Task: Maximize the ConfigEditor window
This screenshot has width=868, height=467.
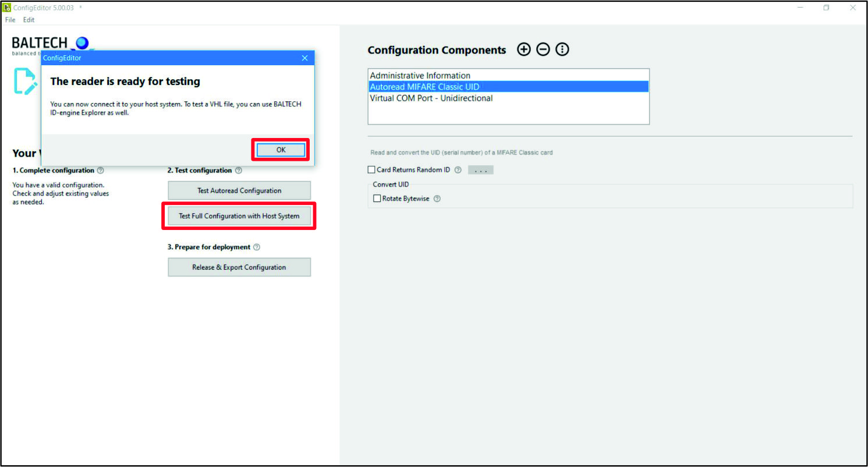Action: (x=827, y=8)
